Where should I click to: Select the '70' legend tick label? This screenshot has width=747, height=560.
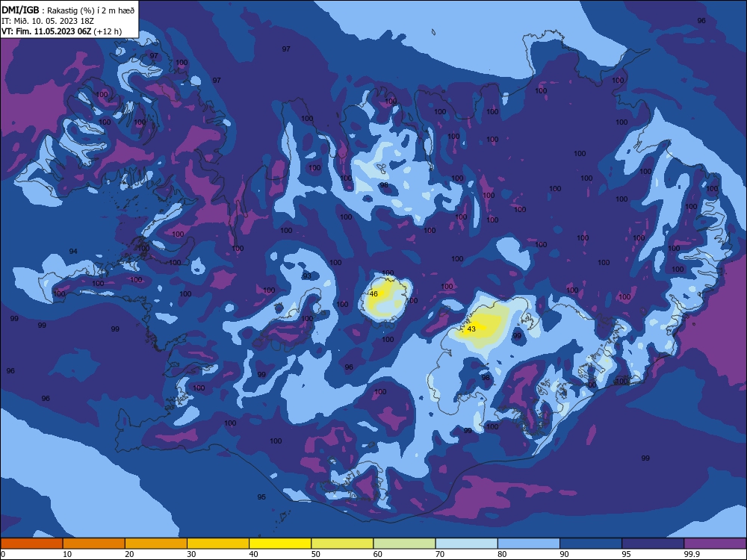click(x=440, y=554)
